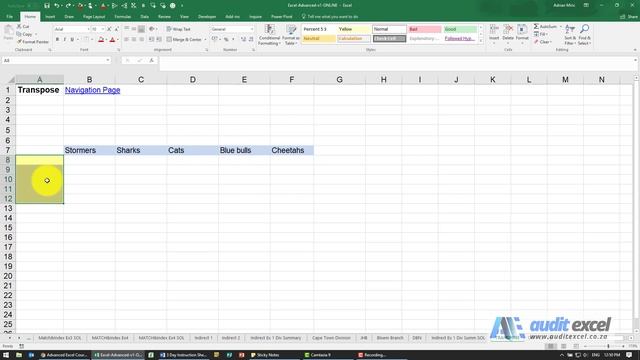Select the cell containing Stormers
The height and width of the screenshot is (360, 640).
(89, 150)
